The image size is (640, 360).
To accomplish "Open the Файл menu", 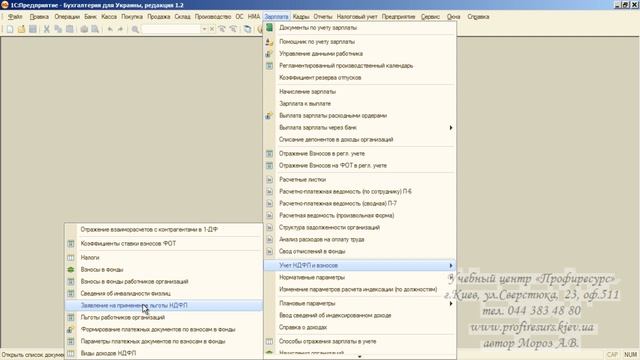I will click(15, 17).
